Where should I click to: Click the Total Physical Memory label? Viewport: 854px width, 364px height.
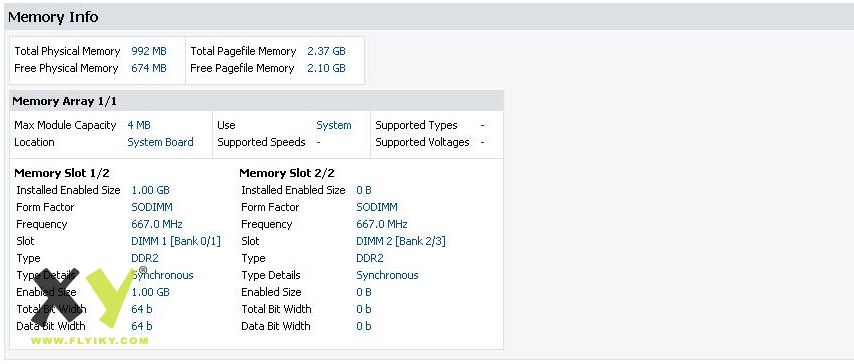point(67,51)
